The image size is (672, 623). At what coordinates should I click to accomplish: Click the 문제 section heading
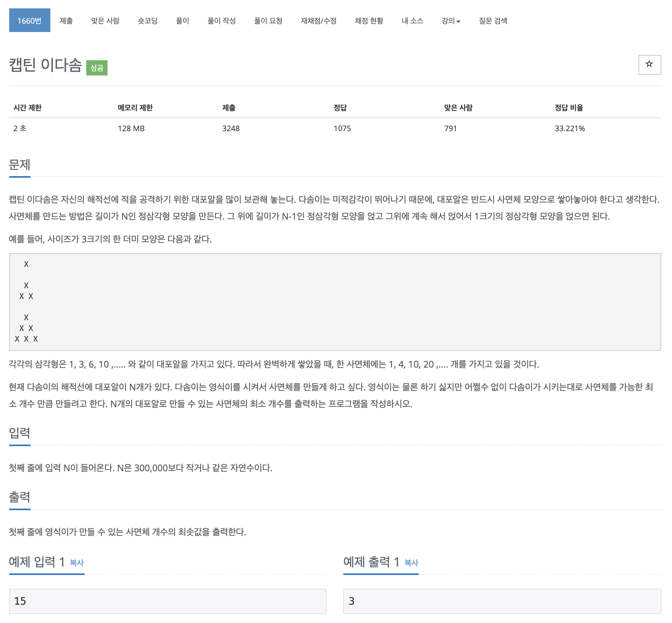point(19,165)
